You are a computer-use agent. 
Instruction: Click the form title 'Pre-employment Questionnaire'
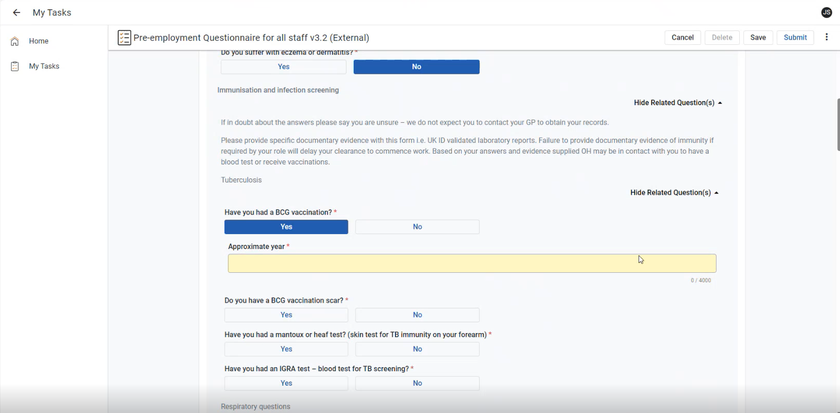[x=251, y=37]
